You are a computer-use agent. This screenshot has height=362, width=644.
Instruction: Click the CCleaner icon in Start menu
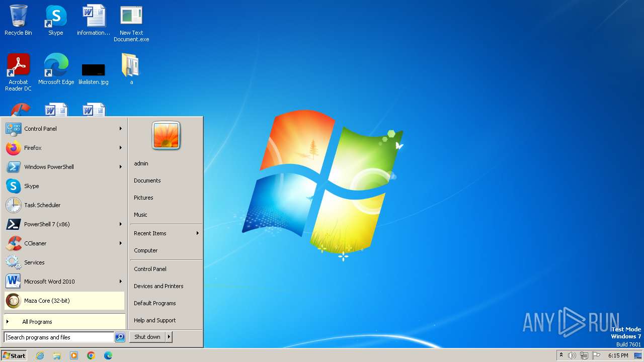13,243
